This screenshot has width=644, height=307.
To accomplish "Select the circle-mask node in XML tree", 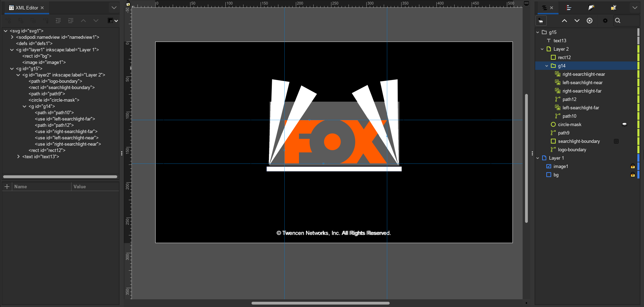I will pyautogui.click(x=54, y=100).
